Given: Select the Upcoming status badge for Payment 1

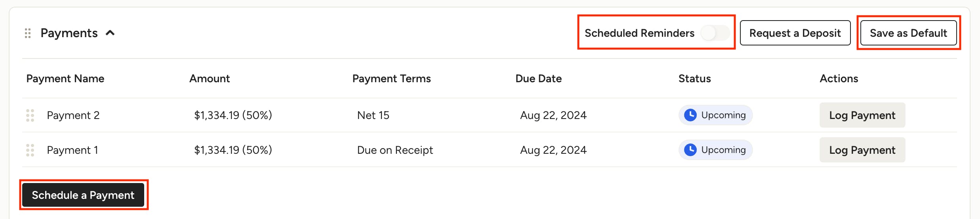Looking at the screenshot, I should tap(715, 150).
